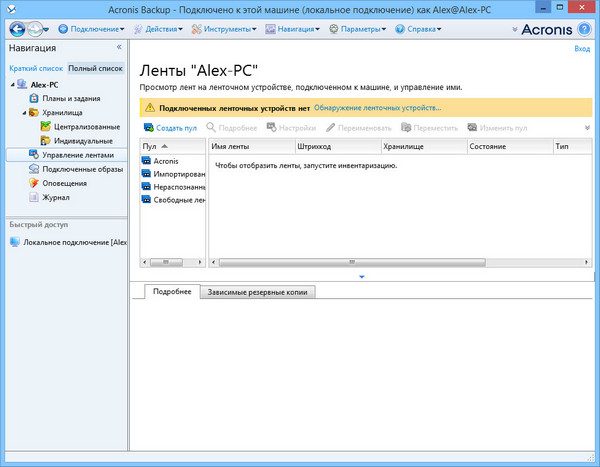The height and width of the screenshot is (467, 600).
Task: Click the pool list horizontal scrollbar
Action: pyautogui.click(x=172, y=262)
